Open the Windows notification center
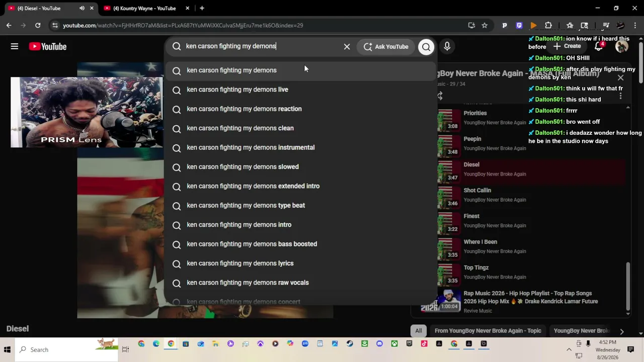The height and width of the screenshot is (362, 644). click(631, 349)
